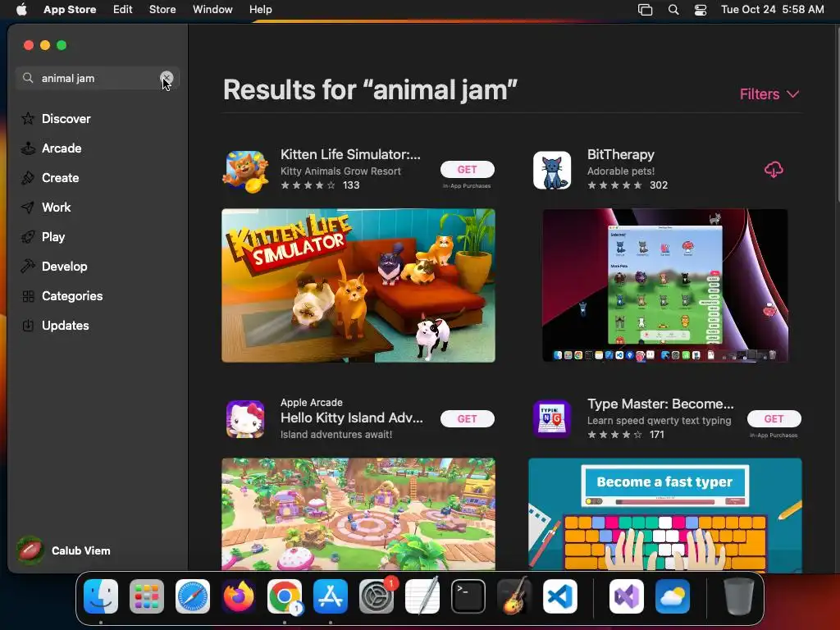The width and height of the screenshot is (840, 630).
Task: Open the Weather app from Dock
Action: tap(673, 596)
